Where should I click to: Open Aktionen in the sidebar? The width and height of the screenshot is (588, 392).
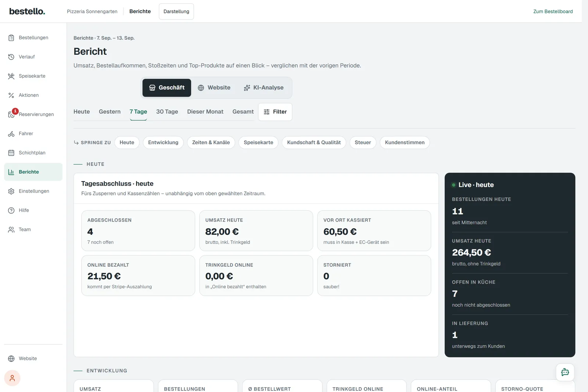pos(33,95)
